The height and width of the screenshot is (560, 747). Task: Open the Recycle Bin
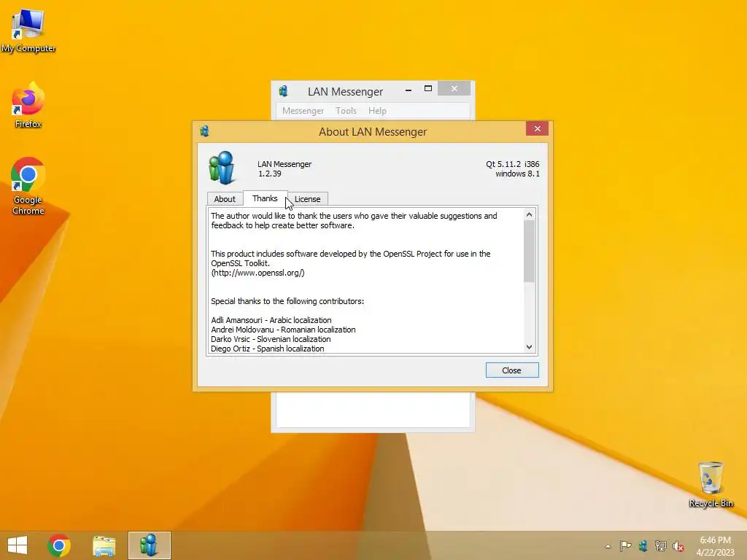click(x=711, y=484)
